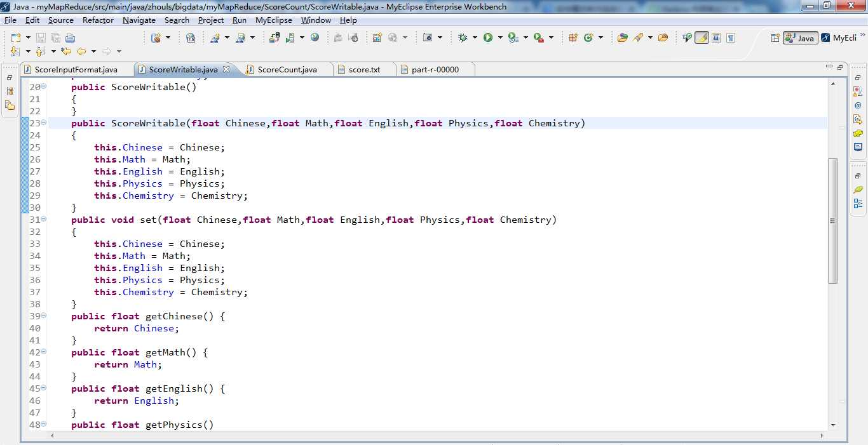868x445 pixels.
Task: Open the Refactor menu
Action: pos(98,20)
